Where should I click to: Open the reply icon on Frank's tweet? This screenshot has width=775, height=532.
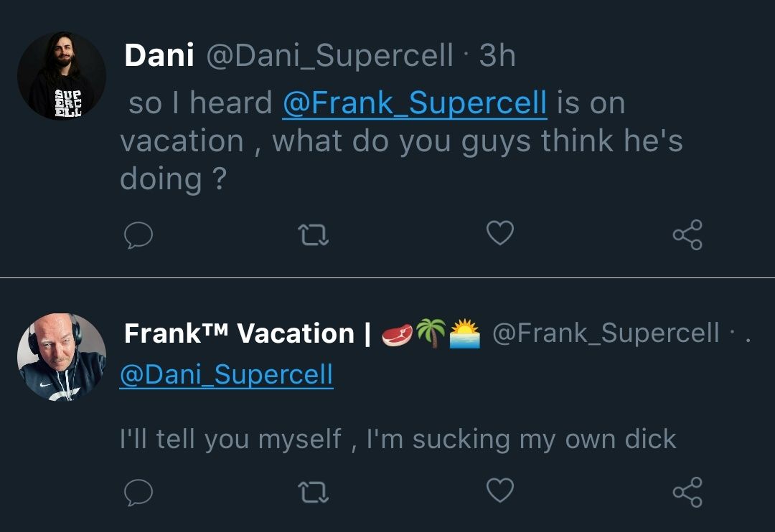pos(138,493)
